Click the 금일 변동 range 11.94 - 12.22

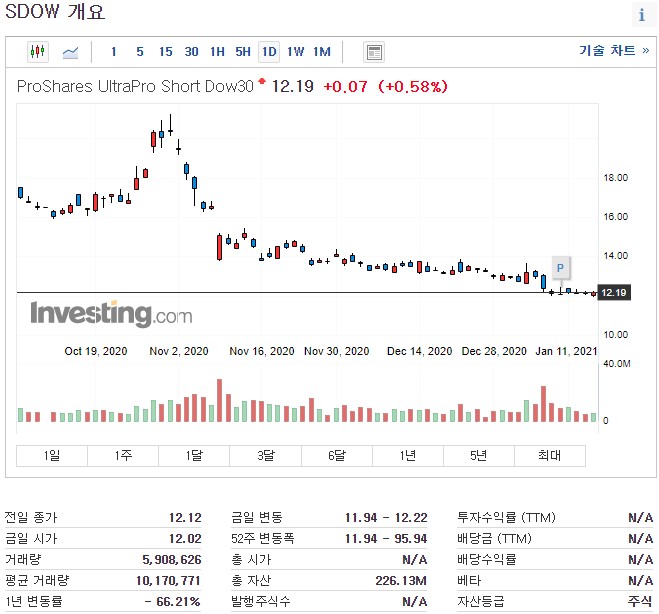pos(386,517)
